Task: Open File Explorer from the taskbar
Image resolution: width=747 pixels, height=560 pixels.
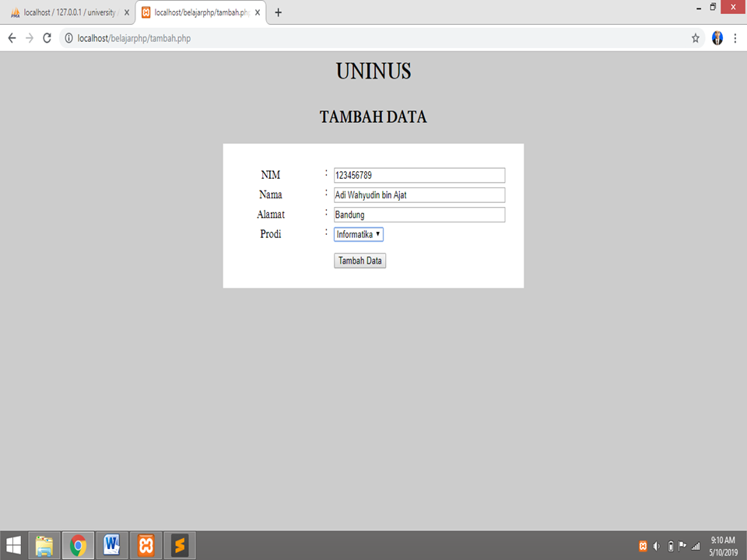Action: click(x=44, y=545)
